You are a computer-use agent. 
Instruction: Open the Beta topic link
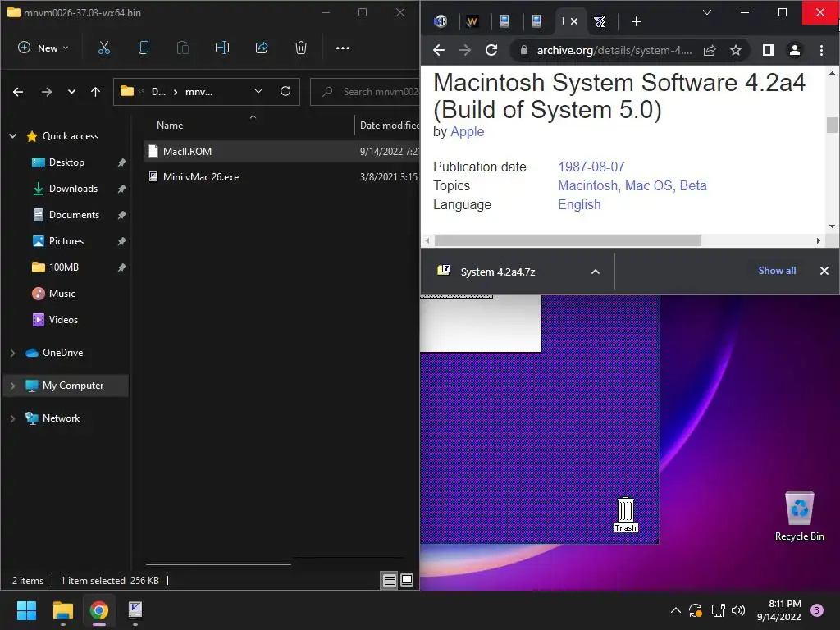(x=693, y=186)
